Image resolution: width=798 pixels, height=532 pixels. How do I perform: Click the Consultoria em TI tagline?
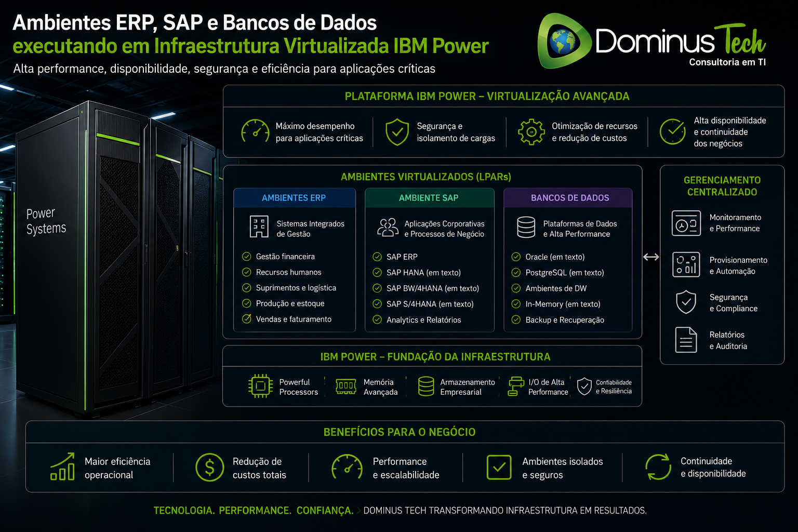[727, 62]
